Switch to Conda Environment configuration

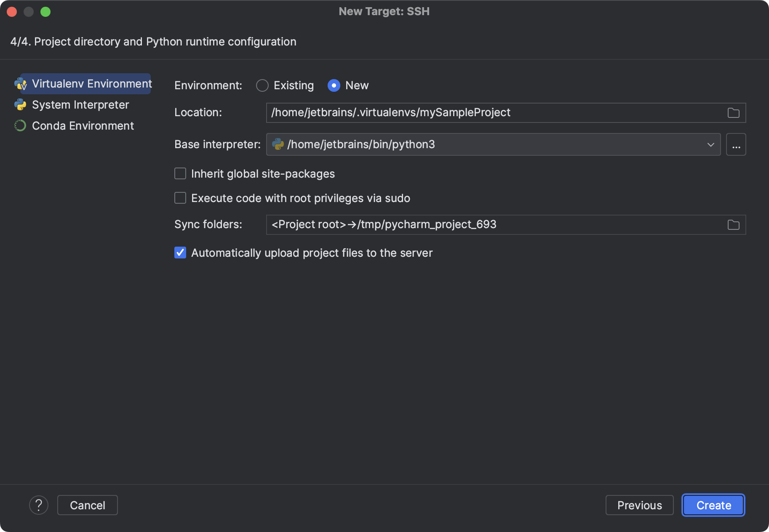pyautogui.click(x=83, y=125)
